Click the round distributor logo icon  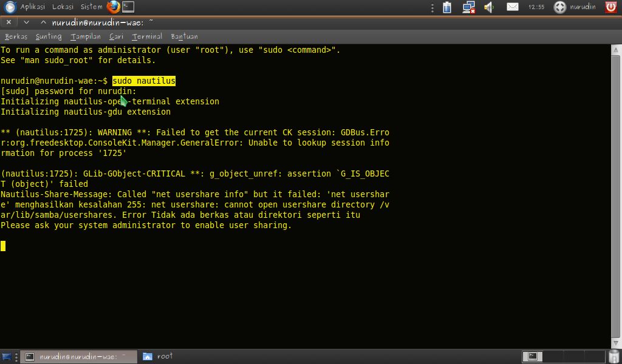(x=10, y=7)
